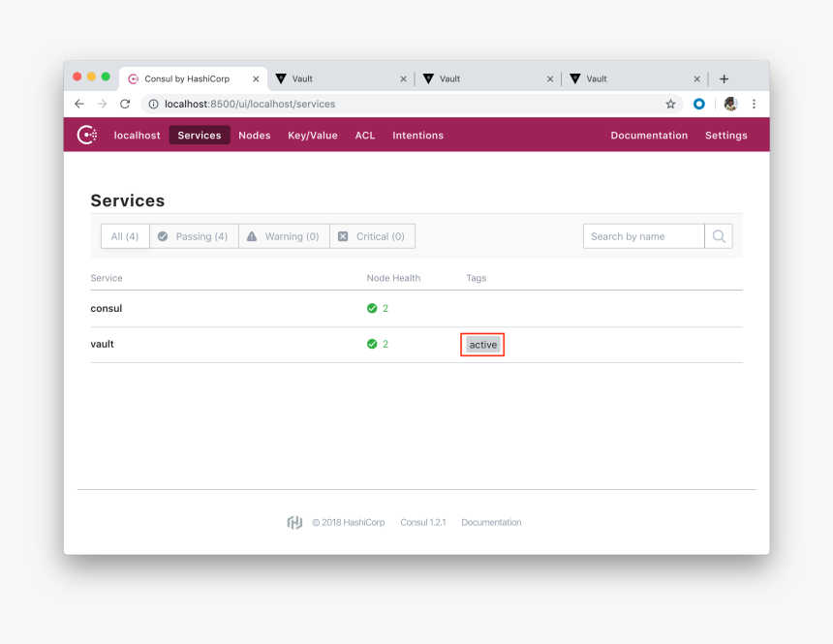
Task: Close the Vault tab nearest the plus button
Action: [x=697, y=79]
